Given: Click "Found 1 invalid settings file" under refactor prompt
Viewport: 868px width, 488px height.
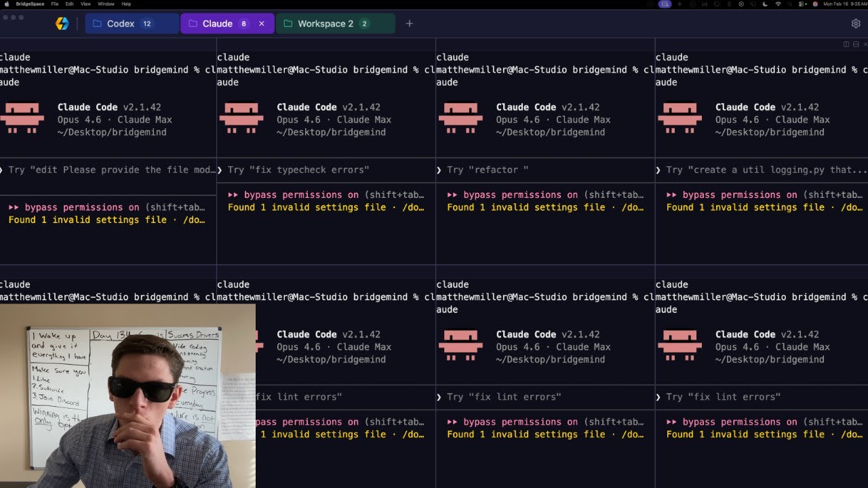Looking at the screenshot, I should coord(526,207).
